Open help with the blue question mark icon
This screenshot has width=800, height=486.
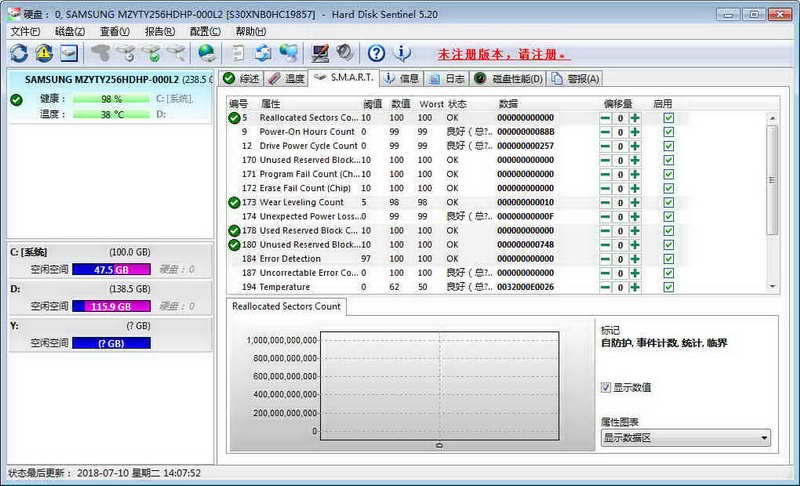pos(376,53)
